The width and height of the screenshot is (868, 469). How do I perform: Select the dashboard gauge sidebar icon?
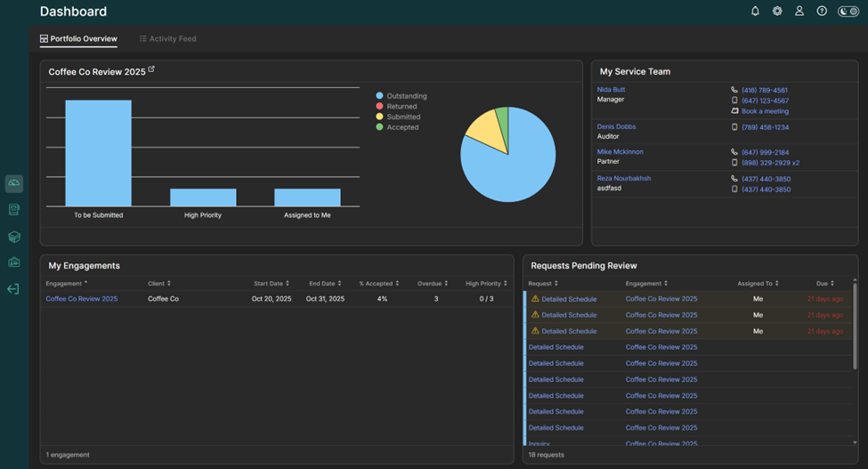tap(14, 183)
